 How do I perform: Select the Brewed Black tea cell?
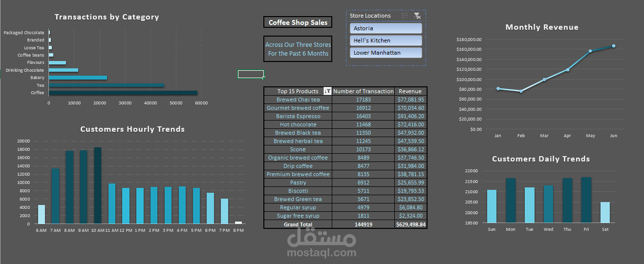[298, 133]
